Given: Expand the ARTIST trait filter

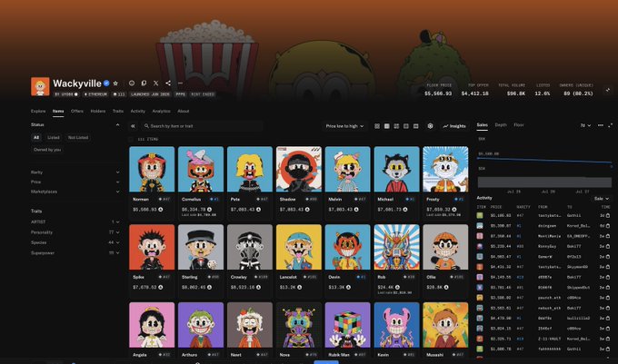Looking at the screenshot, I should [75, 222].
